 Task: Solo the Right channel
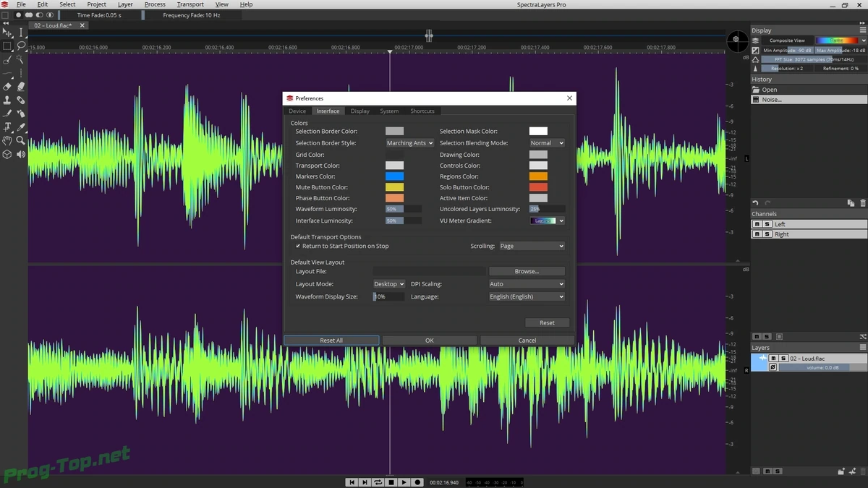coord(767,234)
